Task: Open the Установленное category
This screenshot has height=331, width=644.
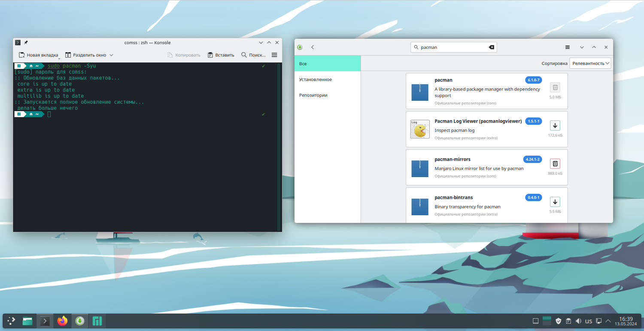Action: (328, 79)
